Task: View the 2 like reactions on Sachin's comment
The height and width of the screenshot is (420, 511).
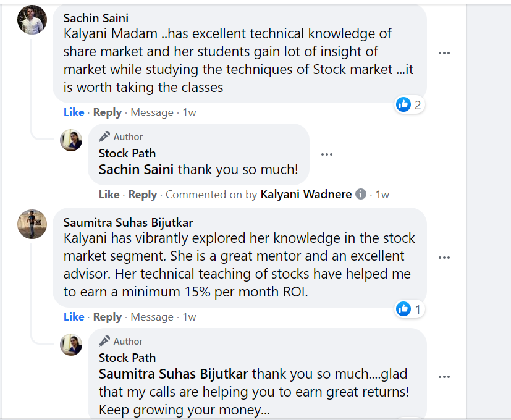Action: 410,104
